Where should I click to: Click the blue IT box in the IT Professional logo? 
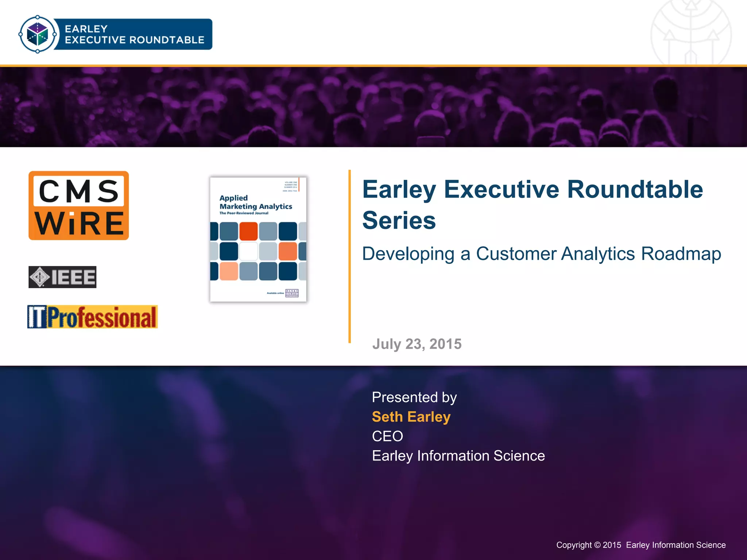(x=37, y=317)
